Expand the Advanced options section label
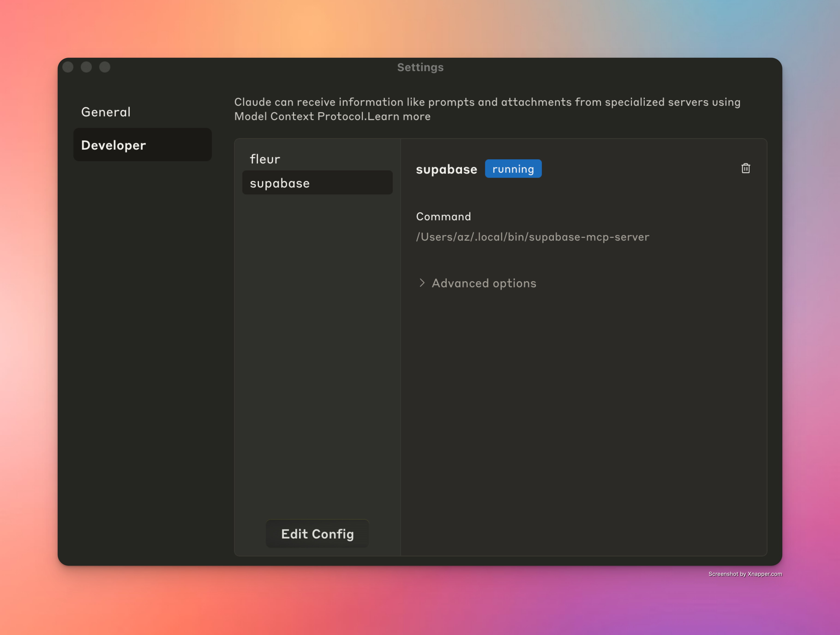The width and height of the screenshot is (840, 635). pos(484,283)
